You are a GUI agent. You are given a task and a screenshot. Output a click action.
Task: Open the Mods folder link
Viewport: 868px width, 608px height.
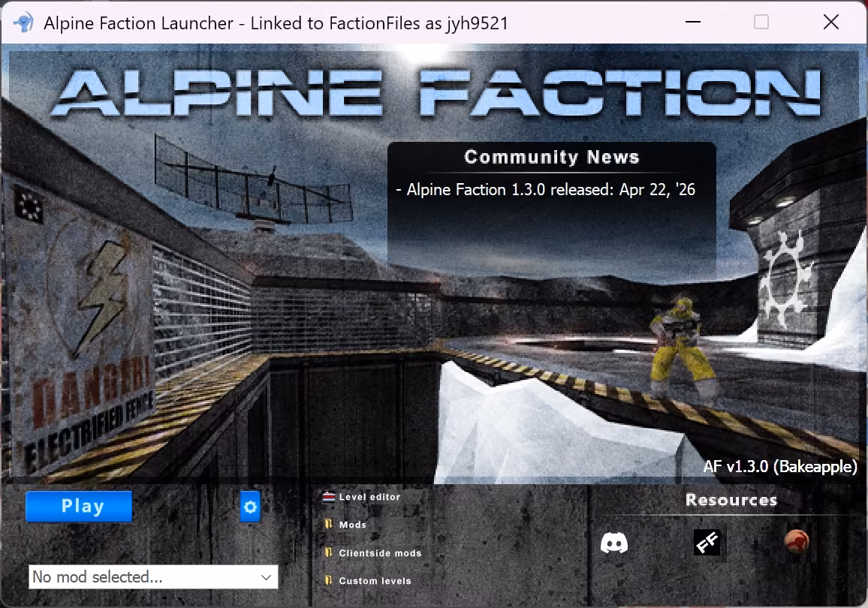point(353,525)
